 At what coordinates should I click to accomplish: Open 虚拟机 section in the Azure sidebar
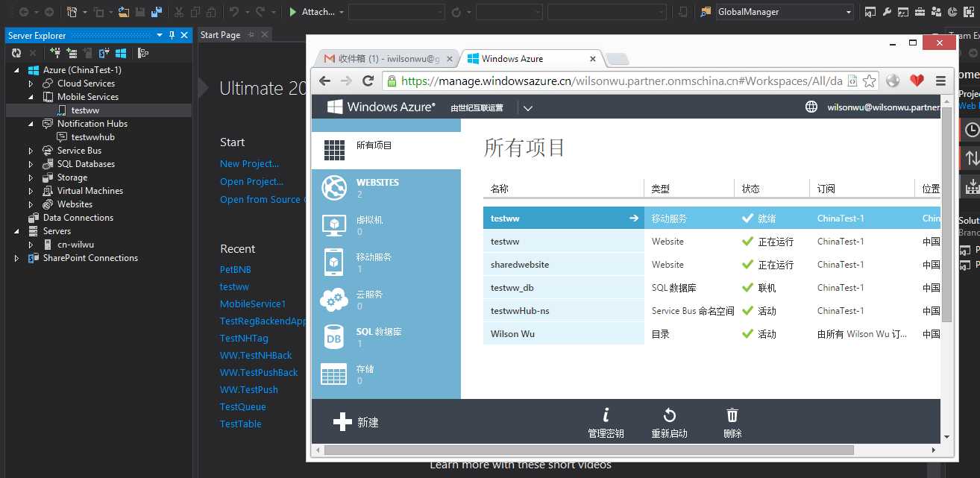point(386,225)
